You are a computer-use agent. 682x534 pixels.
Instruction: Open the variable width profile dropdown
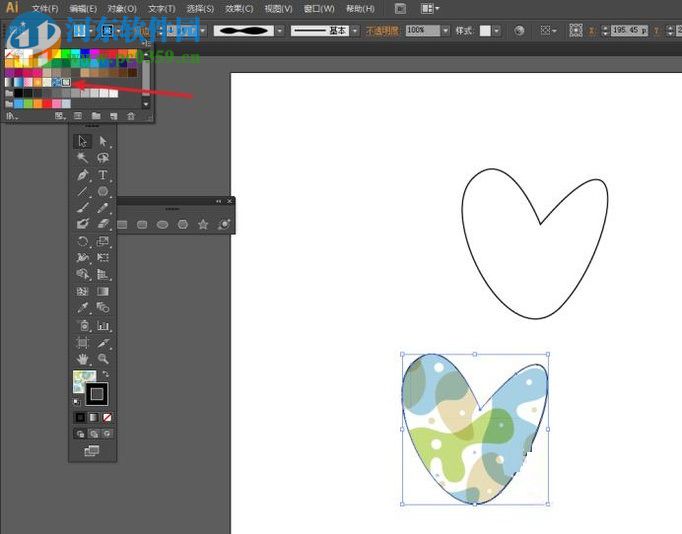point(279,31)
